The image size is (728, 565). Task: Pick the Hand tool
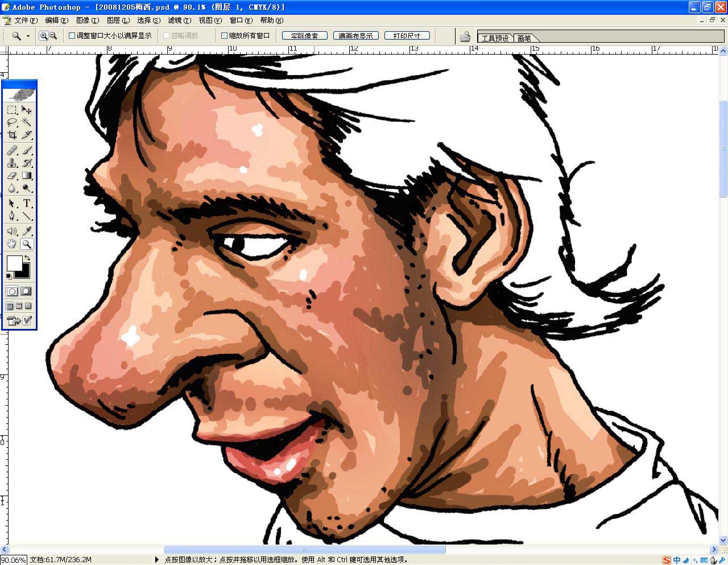pos(12,244)
